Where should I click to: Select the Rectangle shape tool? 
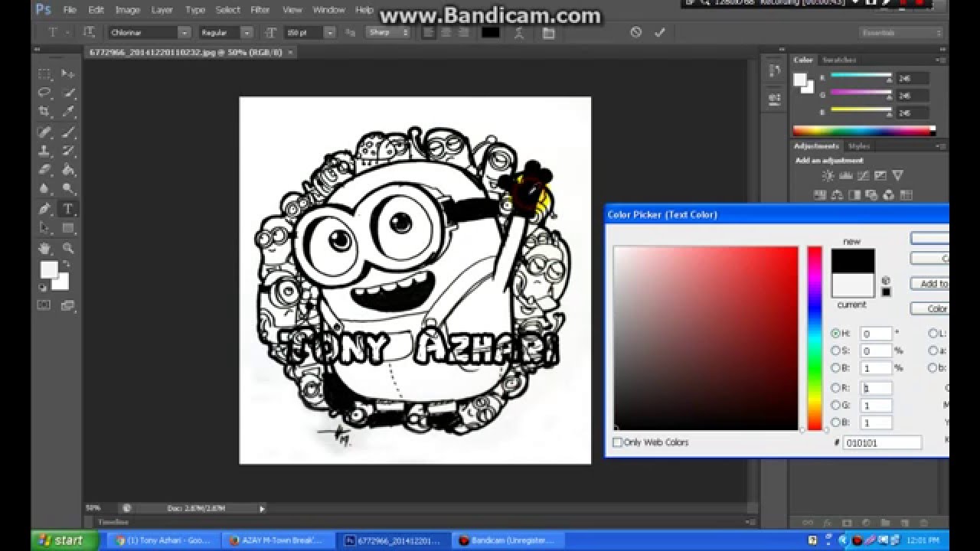68,228
